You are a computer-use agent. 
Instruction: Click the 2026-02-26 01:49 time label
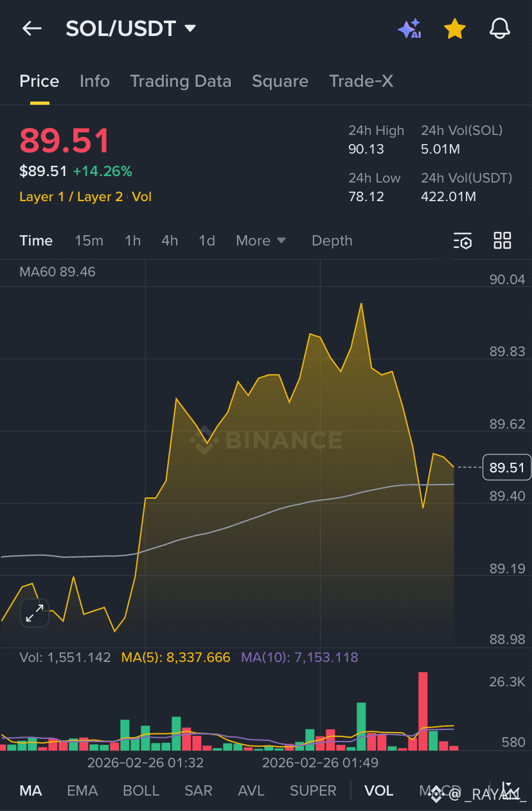(320, 763)
